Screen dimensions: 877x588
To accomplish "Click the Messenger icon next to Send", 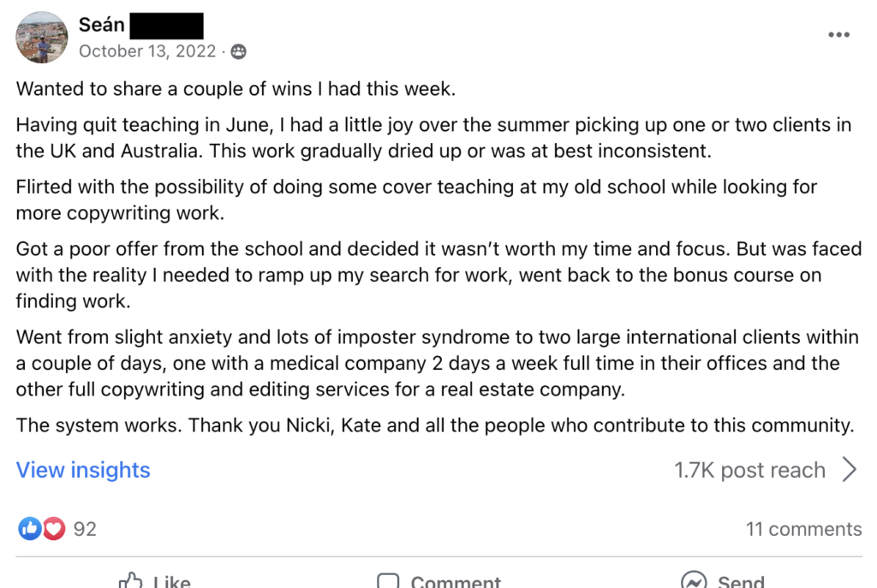I will (694, 580).
